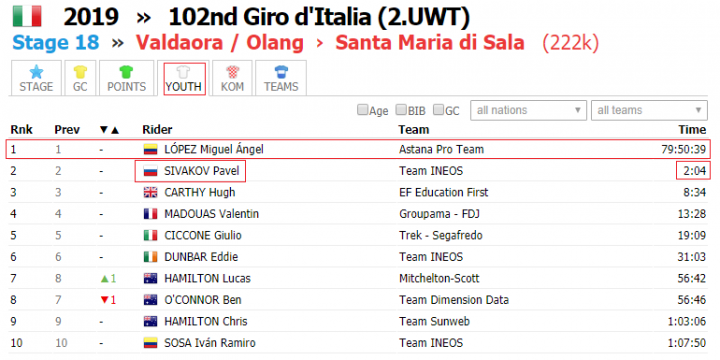Click the Russian flag next to SIVAKOV Pavel

[x=151, y=171]
